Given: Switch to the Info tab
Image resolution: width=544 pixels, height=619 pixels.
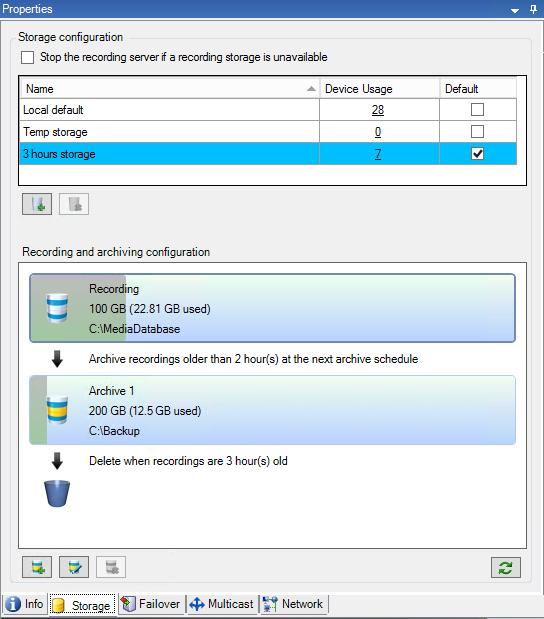Looking at the screenshot, I should coord(24,604).
